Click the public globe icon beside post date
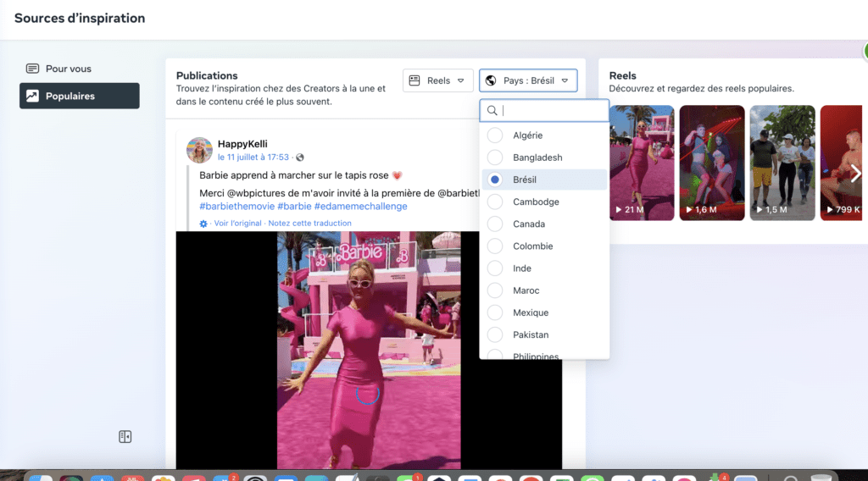The image size is (868, 481). (299, 158)
